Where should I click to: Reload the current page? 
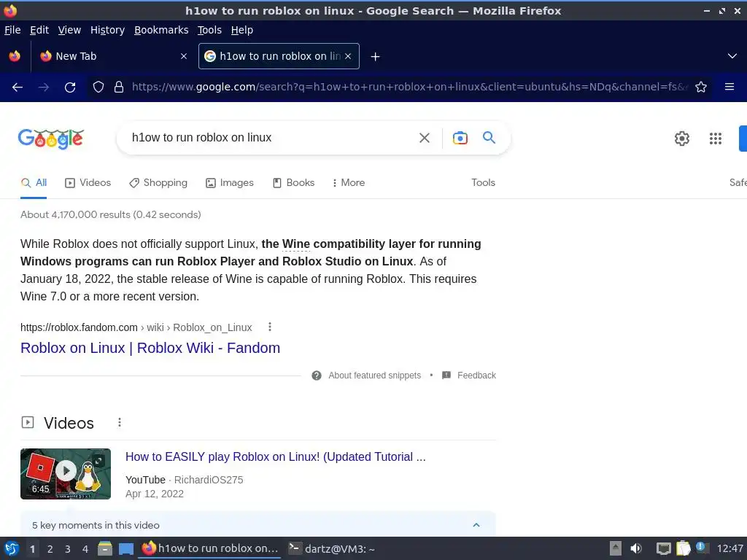point(70,87)
